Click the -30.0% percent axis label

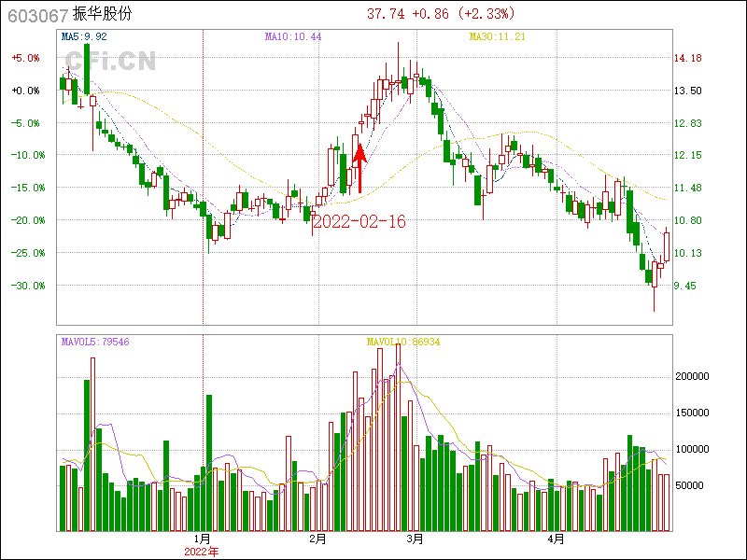click(x=28, y=286)
